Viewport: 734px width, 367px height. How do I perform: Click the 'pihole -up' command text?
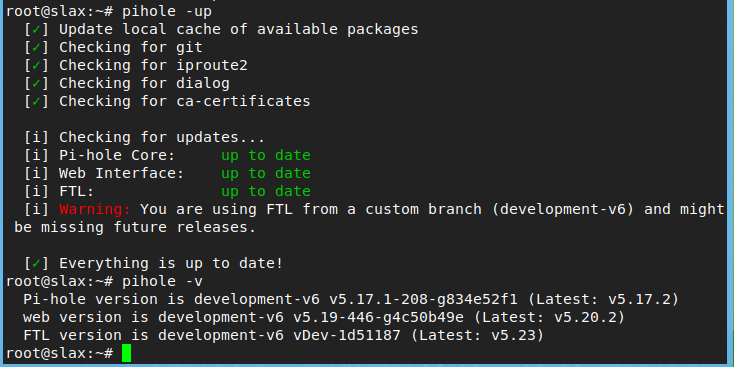167,12
